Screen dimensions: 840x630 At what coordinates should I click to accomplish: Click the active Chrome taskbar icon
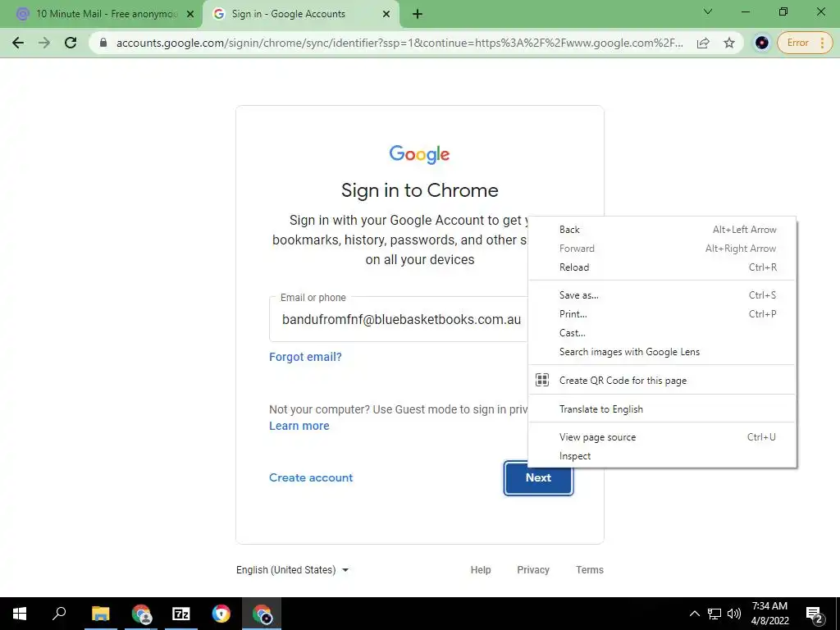[262, 614]
